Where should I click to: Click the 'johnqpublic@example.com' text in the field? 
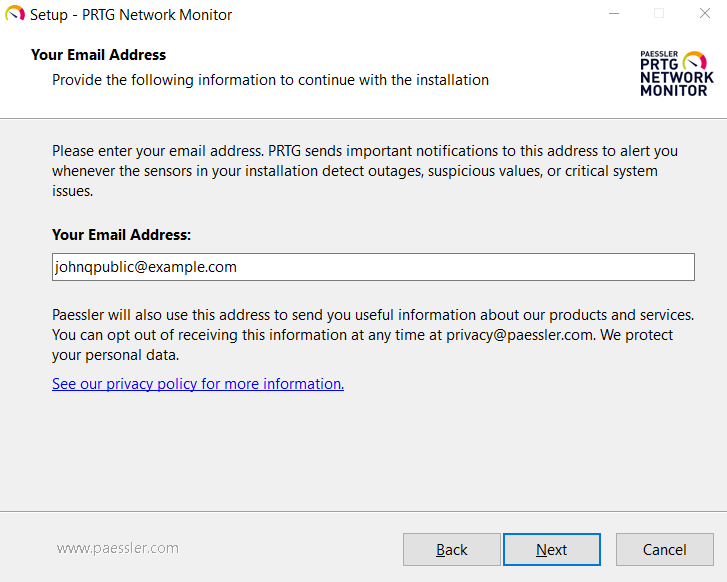[x=145, y=267]
